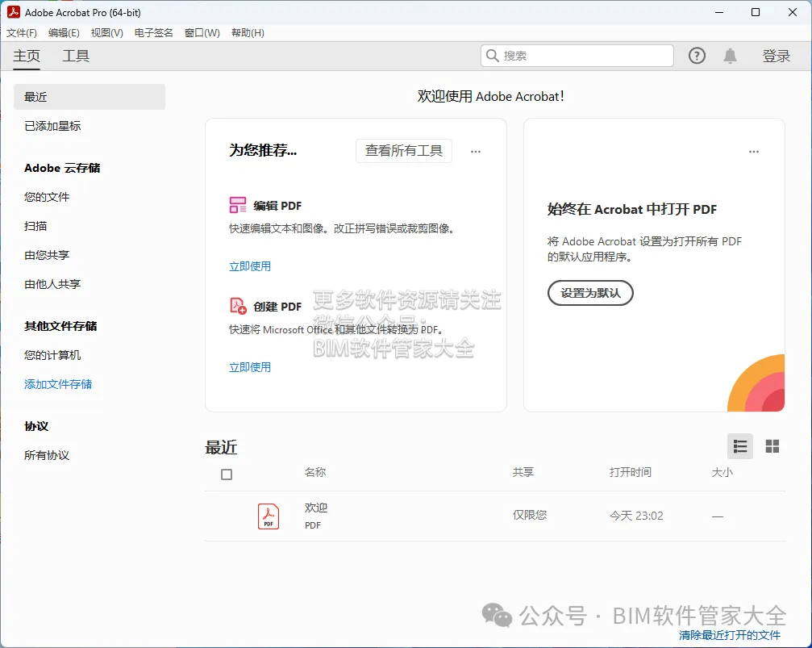This screenshot has width=812, height=648.
Task: Tick the select-all checkbox in recent list
Action: click(x=227, y=475)
